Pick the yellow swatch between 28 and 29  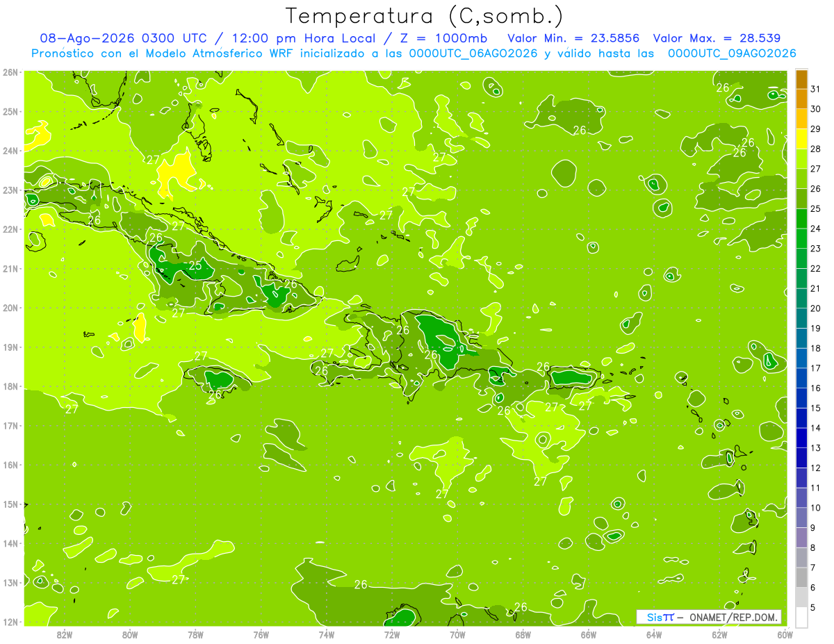point(801,139)
